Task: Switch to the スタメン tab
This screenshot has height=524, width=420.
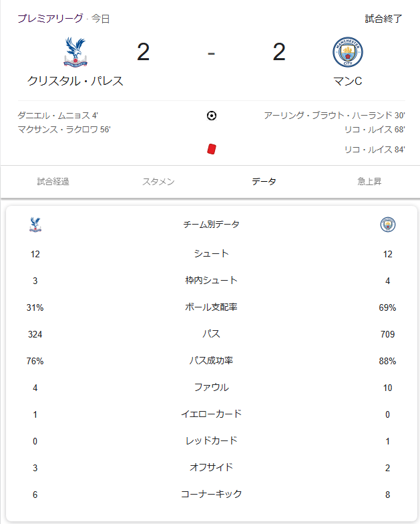Action: 158,182
